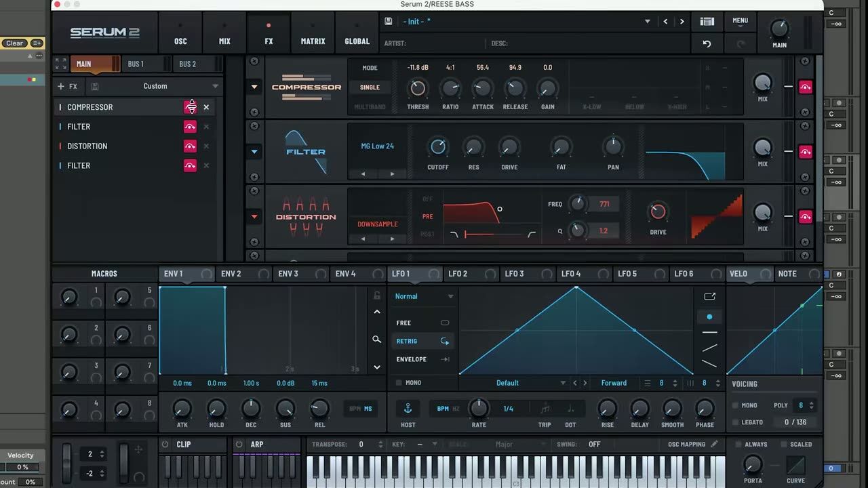
Task: Click the envelope zoom magnifier icon
Action: click(x=377, y=340)
